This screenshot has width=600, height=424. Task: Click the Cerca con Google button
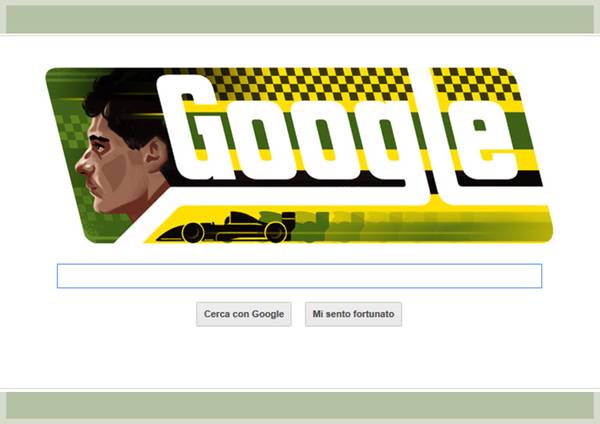point(244,314)
